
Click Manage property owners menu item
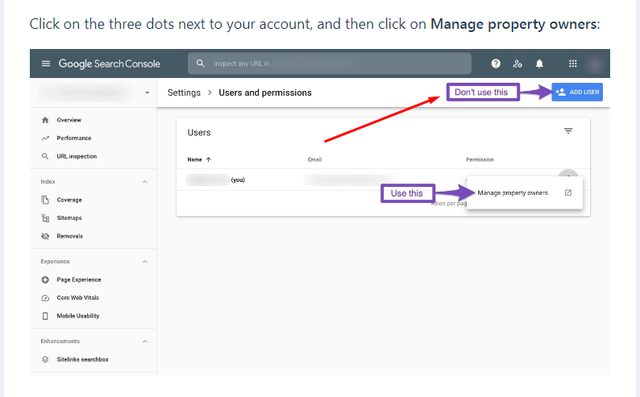click(524, 193)
